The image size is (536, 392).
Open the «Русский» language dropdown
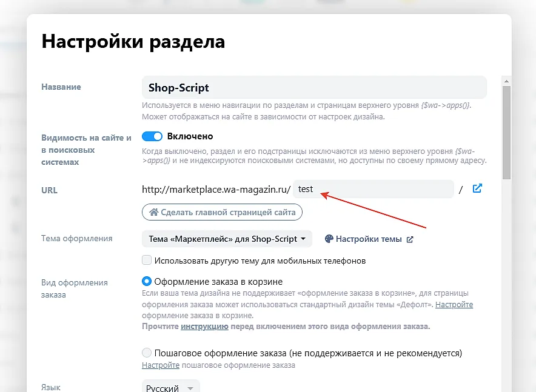[x=170, y=387]
